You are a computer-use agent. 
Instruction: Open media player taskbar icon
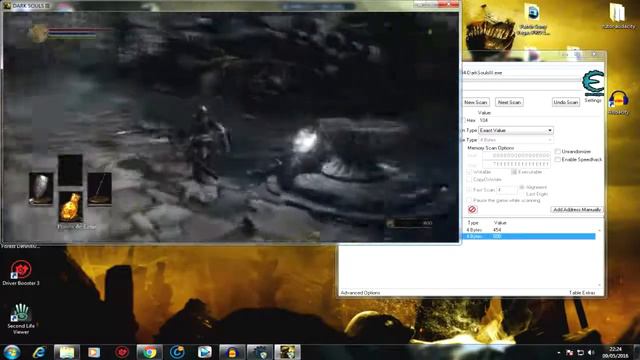94,352
